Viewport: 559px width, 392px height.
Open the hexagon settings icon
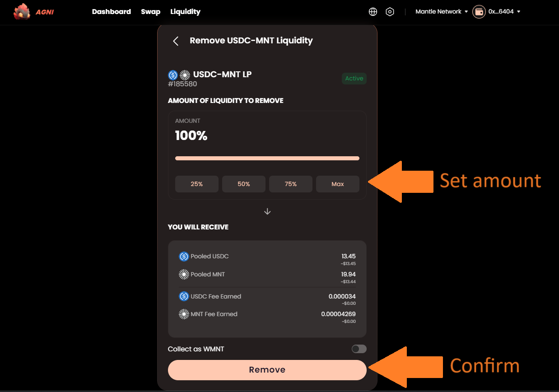[390, 12]
